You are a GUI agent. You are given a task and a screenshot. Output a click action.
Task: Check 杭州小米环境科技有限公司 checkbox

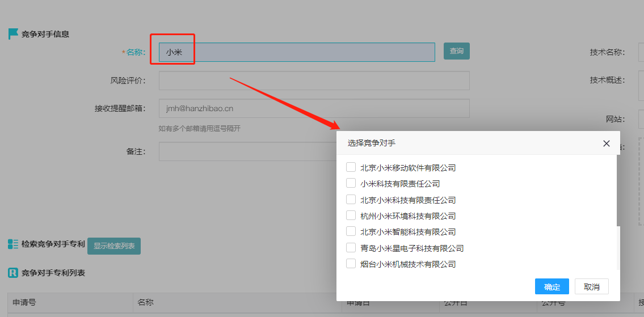click(351, 215)
